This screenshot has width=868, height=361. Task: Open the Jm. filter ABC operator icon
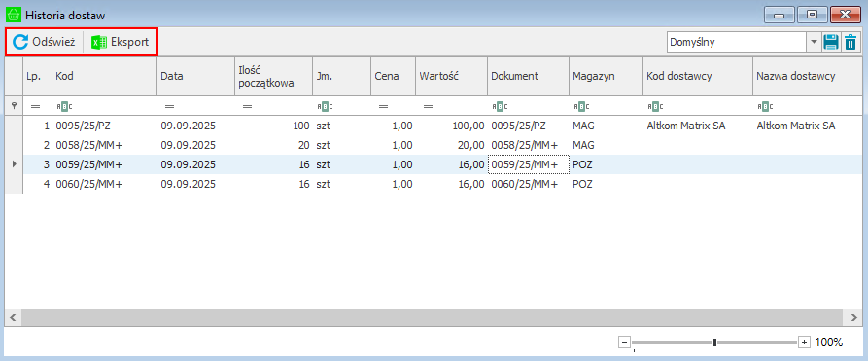tap(325, 106)
